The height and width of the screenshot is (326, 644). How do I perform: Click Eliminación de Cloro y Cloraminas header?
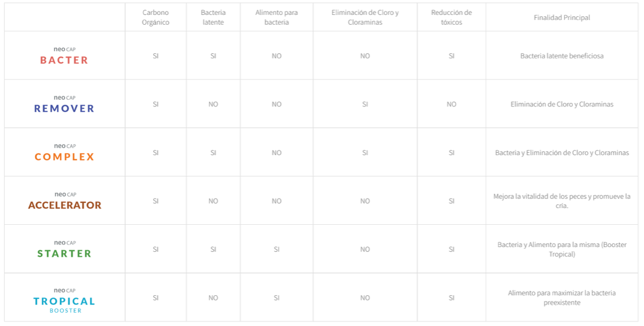(365, 17)
